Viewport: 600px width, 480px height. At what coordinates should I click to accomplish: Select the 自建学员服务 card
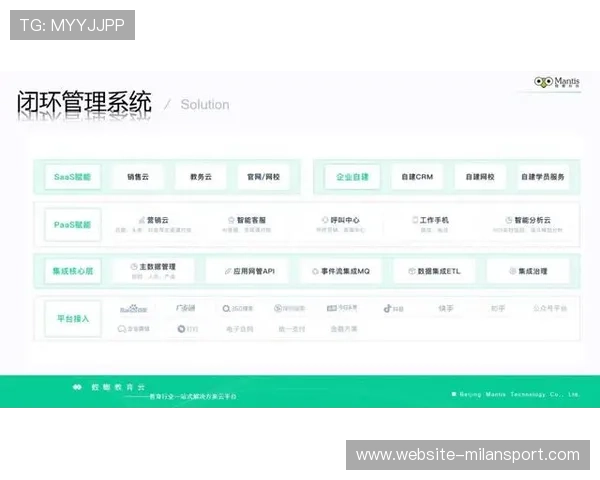pyautogui.click(x=543, y=177)
